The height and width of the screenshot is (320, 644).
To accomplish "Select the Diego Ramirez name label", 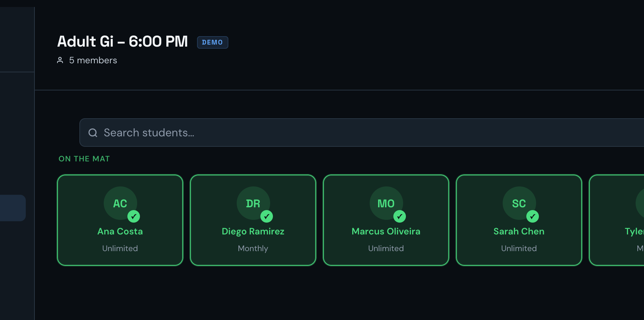I will point(253,232).
